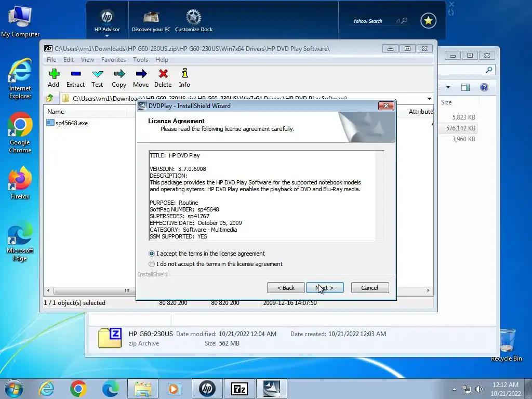532x399 pixels.
Task: Click the left scroll arrow in 7-Zip list
Action: [x=48, y=290]
